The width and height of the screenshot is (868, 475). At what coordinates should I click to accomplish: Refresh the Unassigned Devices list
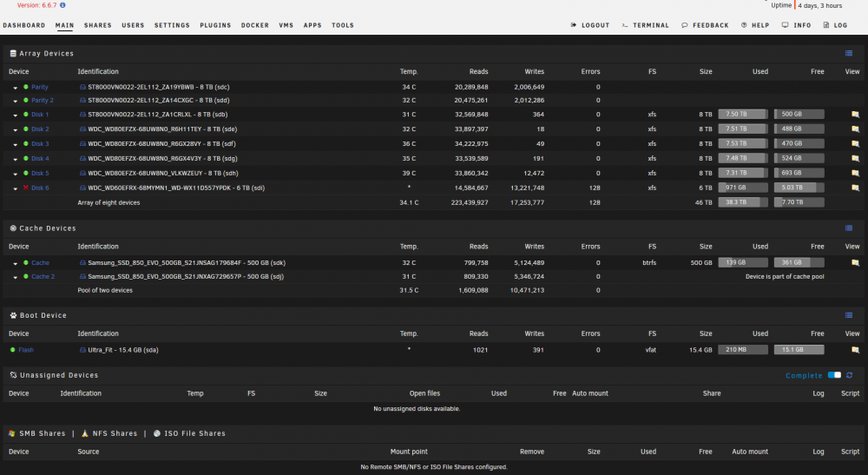click(849, 375)
